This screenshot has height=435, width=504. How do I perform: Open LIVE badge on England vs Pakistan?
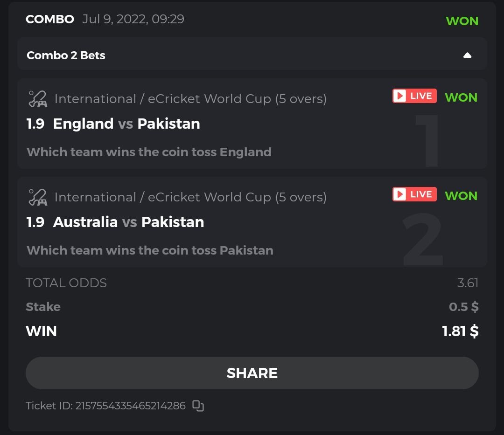414,96
